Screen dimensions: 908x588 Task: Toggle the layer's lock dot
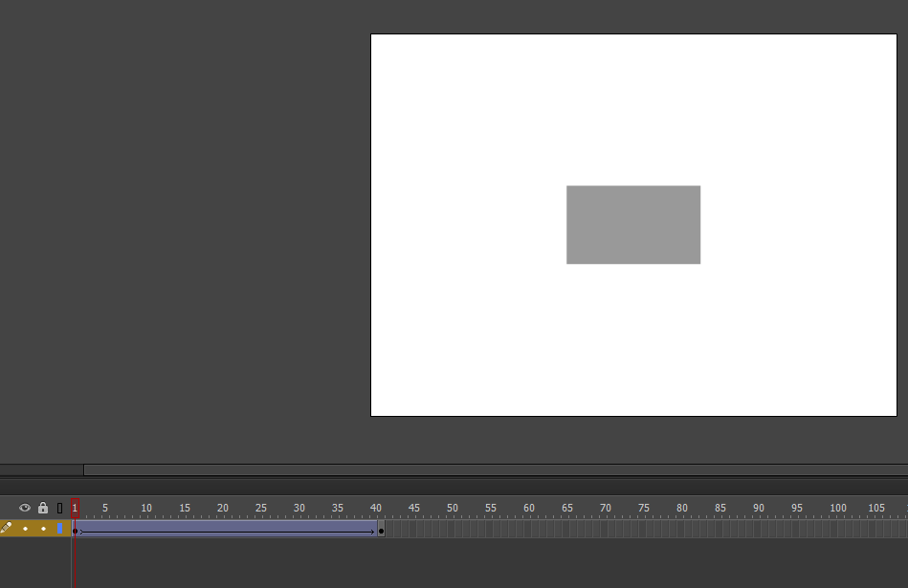43,529
